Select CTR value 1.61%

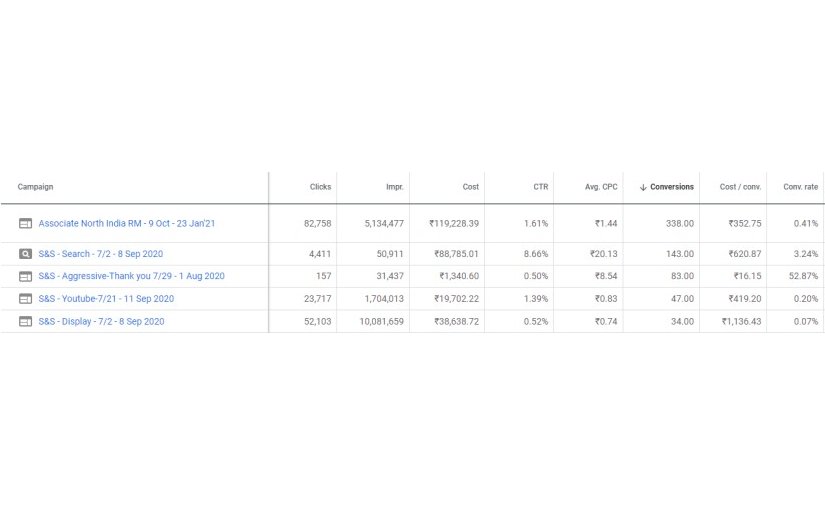pyautogui.click(x=536, y=224)
